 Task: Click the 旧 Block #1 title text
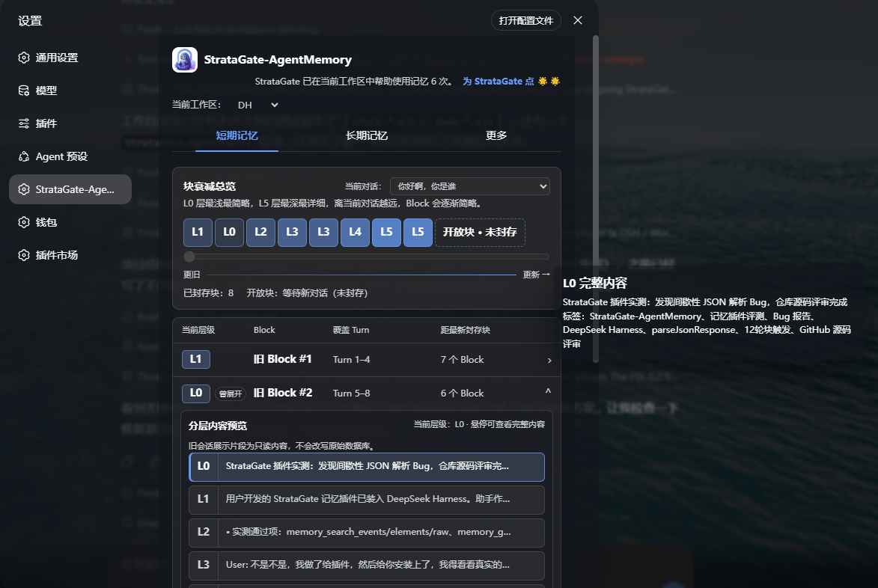tap(283, 359)
